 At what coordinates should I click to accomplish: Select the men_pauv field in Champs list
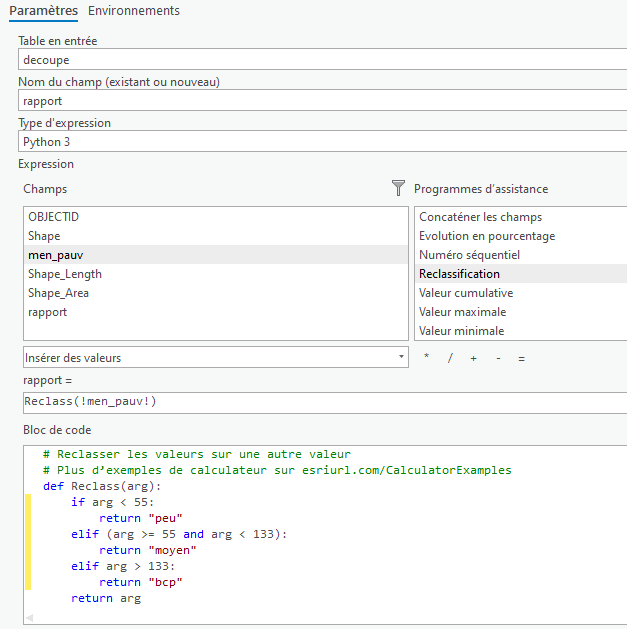click(x=56, y=255)
